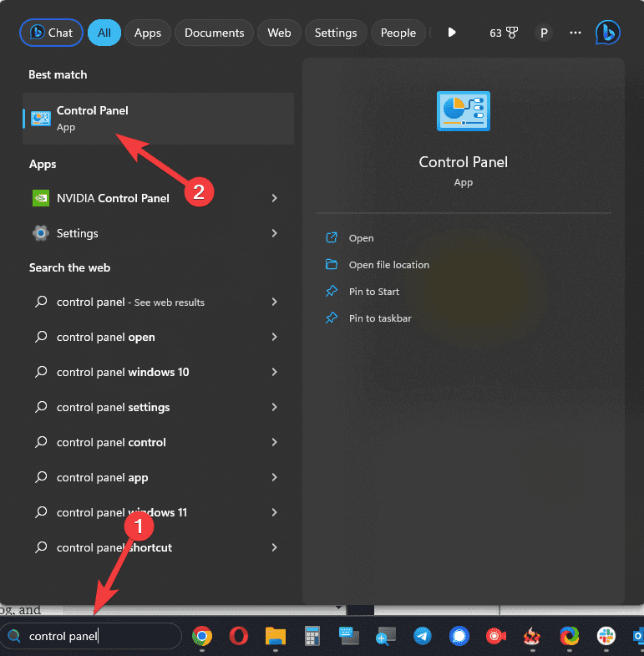Expand chevron beside 'control panel shortcut'
The height and width of the screenshot is (656, 644).
274,547
